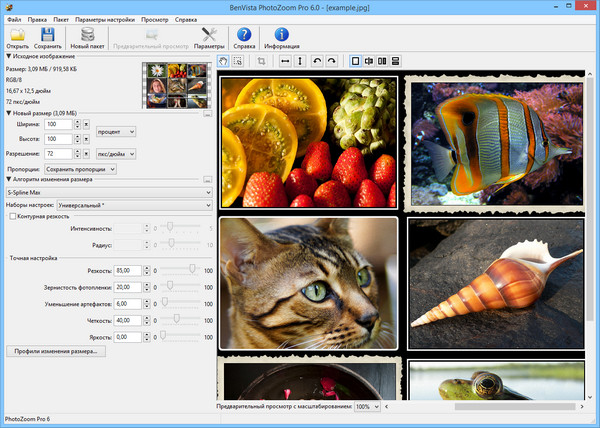
Task: Select the crop tool
Action: click(x=262, y=61)
